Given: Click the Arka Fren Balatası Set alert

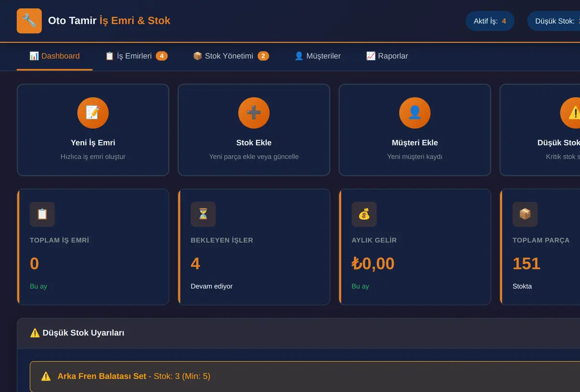Looking at the screenshot, I should [304, 376].
